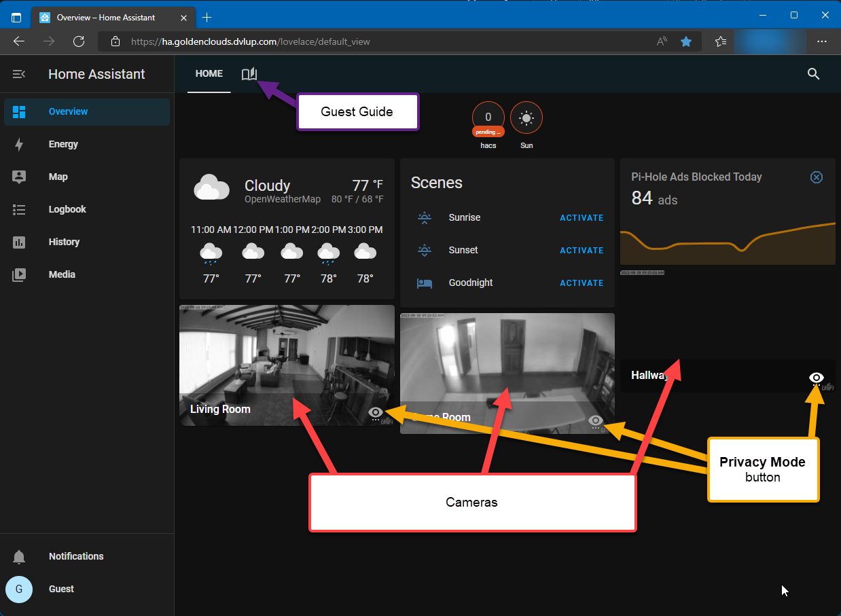Open the Notifications panel
841x616 pixels.
coord(76,556)
